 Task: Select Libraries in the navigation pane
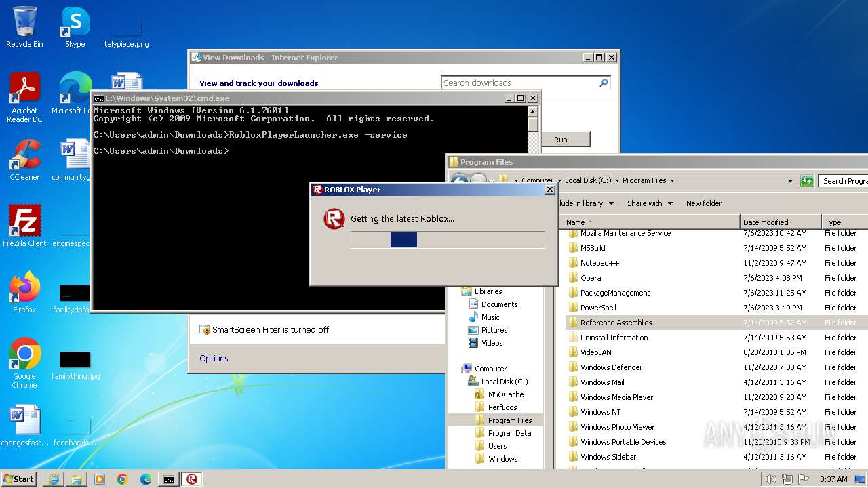[482, 291]
